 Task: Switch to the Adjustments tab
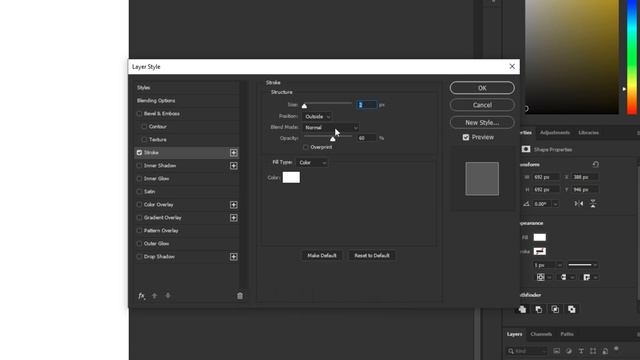[555, 133]
